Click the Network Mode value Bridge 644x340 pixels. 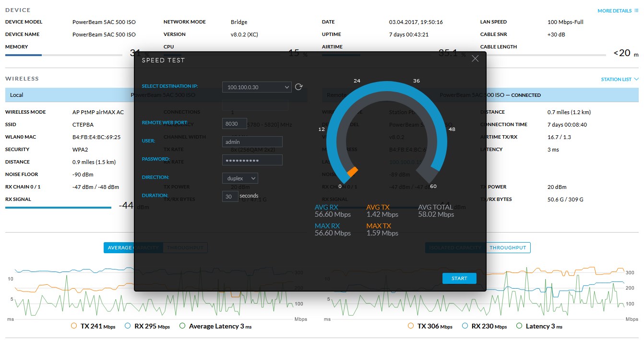pyautogui.click(x=239, y=22)
